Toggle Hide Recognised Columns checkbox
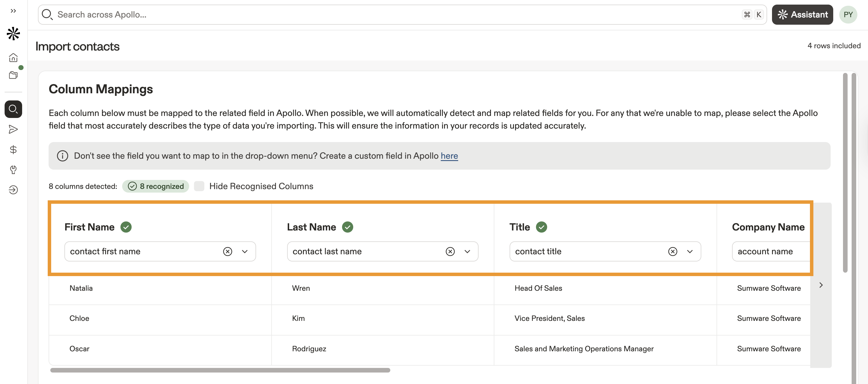Viewport: 868px width, 384px height. click(x=199, y=186)
